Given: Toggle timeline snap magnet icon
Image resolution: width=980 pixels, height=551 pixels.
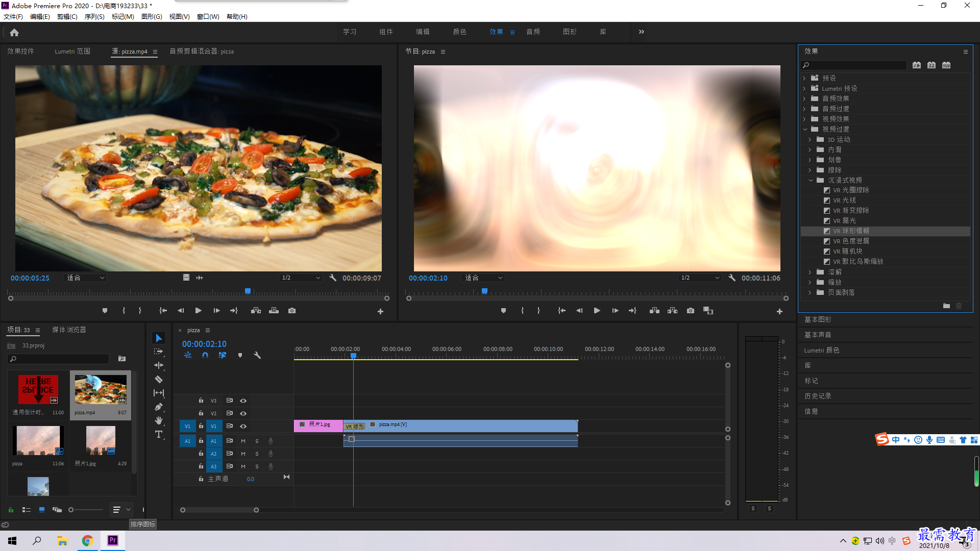Looking at the screenshot, I should click(205, 355).
